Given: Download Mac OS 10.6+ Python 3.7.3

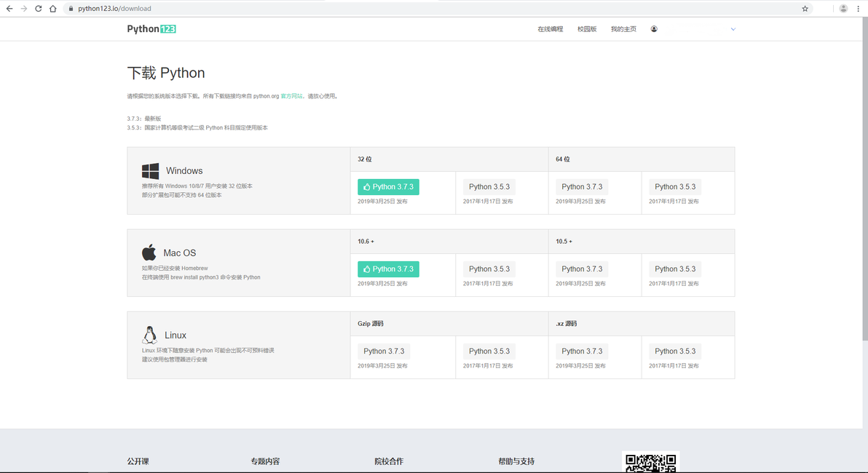Looking at the screenshot, I should [x=388, y=269].
